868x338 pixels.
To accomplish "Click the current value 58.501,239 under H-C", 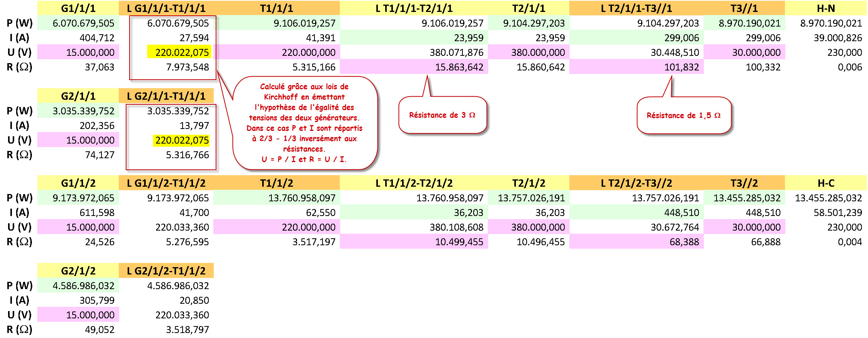I will tap(837, 213).
